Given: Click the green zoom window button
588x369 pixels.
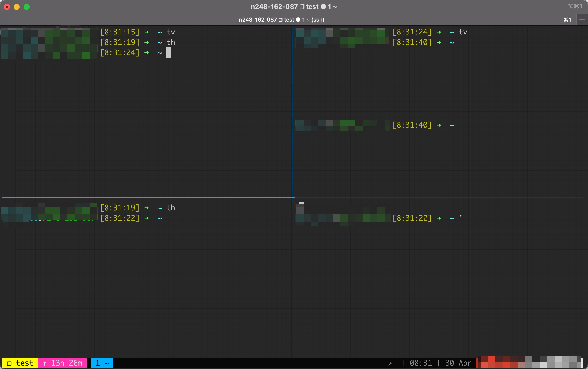Looking at the screenshot, I should click(27, 7).
